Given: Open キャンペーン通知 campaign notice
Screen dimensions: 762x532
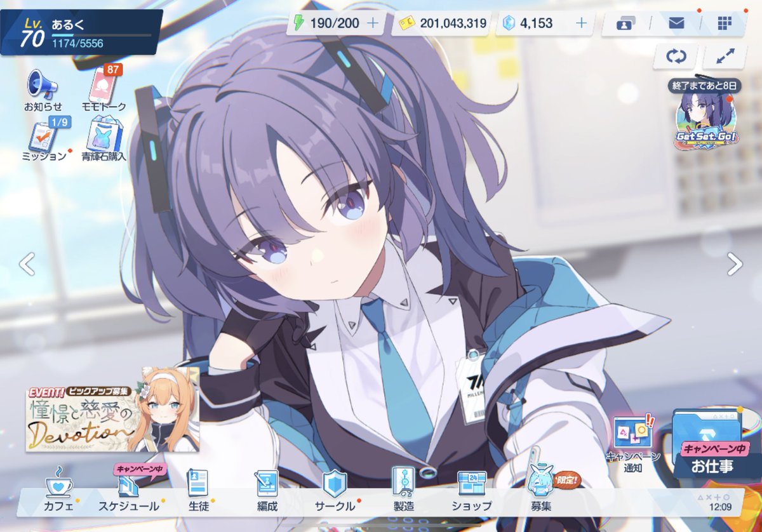Looking at the screenshot, I should (x=633, y=443).
